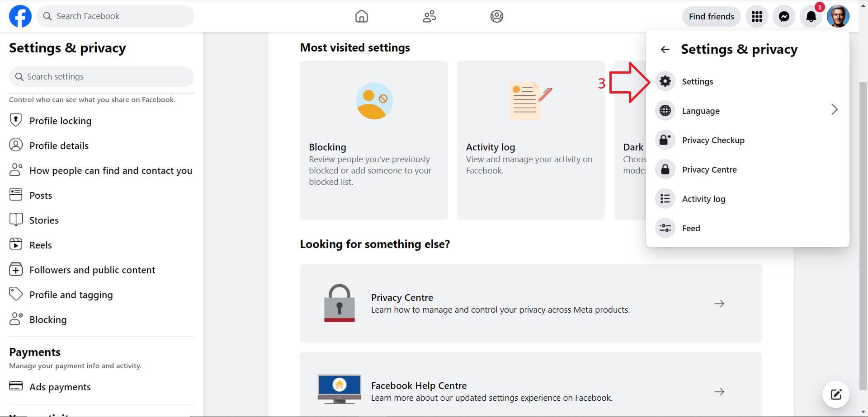Viewport: 868px width, 417px height.
Task: Click the arrow on Facebook Help Centre row
Action: pyautogui.click(x=719, y=392)
